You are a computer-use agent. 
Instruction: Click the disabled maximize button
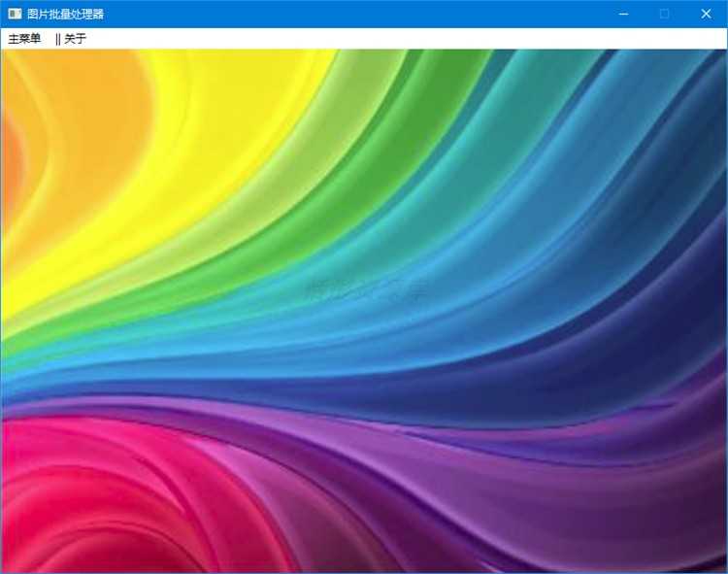pos(664,14)
